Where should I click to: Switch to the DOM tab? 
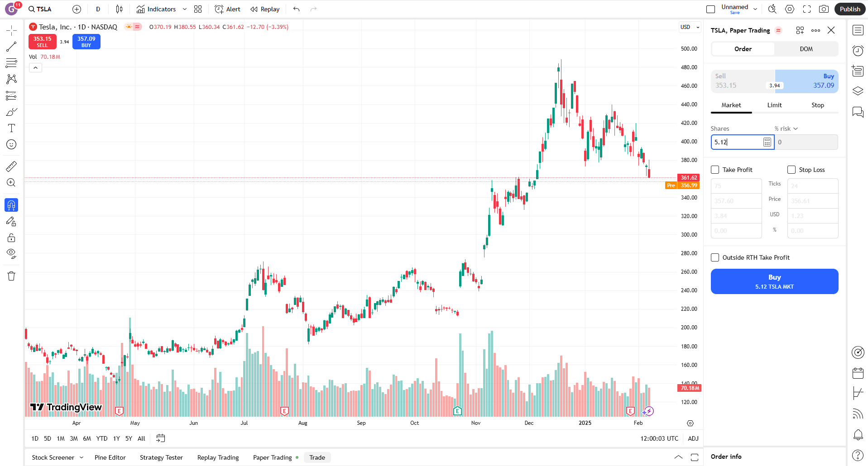click(x=806, y=49)
